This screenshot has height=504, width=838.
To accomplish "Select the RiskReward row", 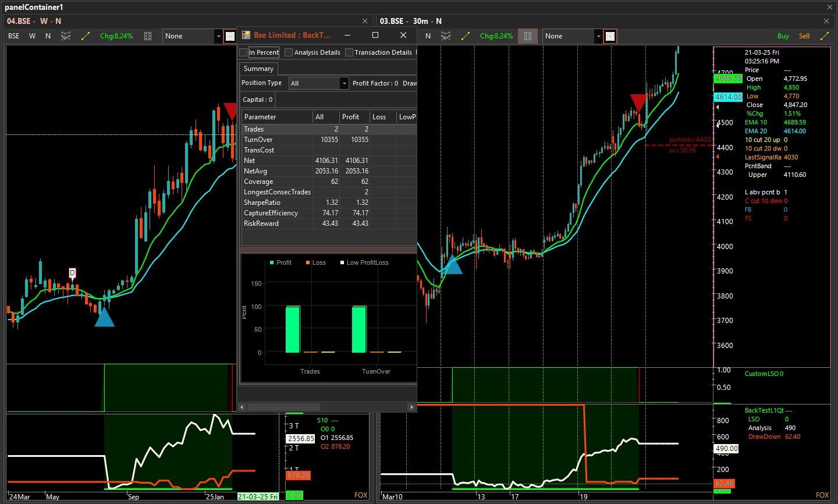I will tap(329, 223).
